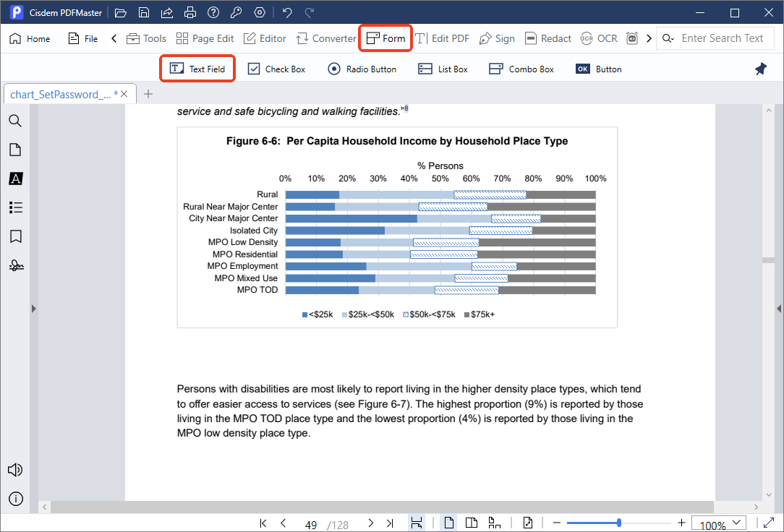Add a Radio Button form element
The height and width of the screenshot is (532, 784).
pyautogui.click(x=362, y=69)
